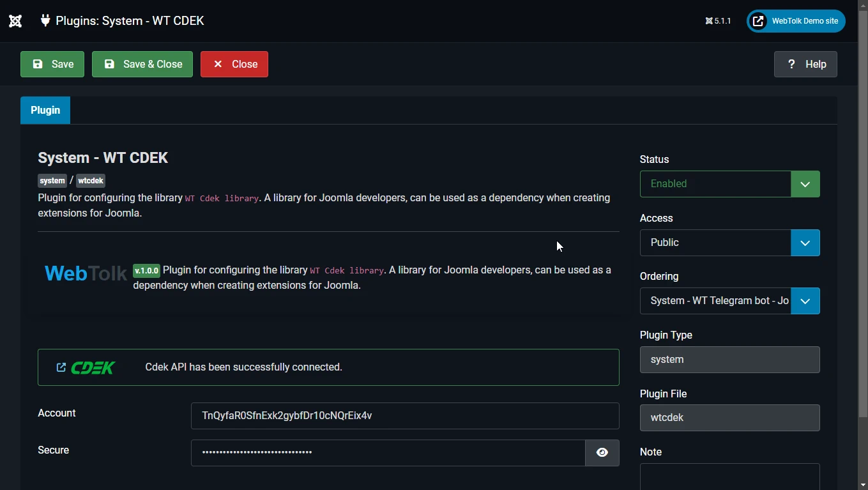868x490 pixels.
Task: Click the Joomla version 5.1.1 indicator
Action: tap(718, 21)
